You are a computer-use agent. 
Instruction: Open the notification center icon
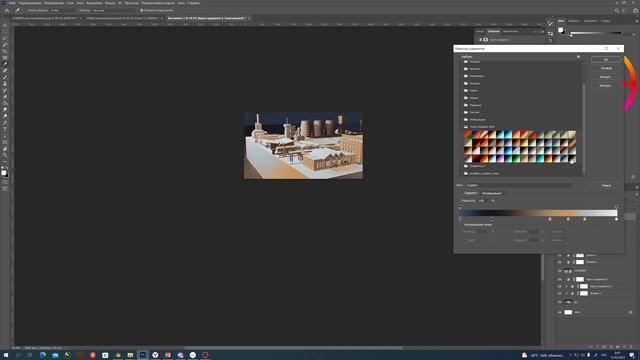coord(632,355)
